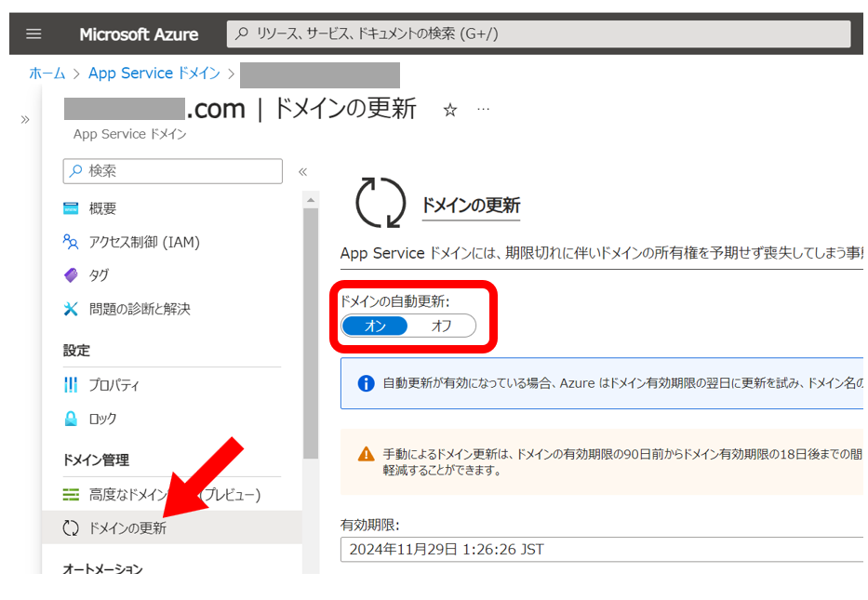Click the advanced domain management list icon

(x=71, y=494)
